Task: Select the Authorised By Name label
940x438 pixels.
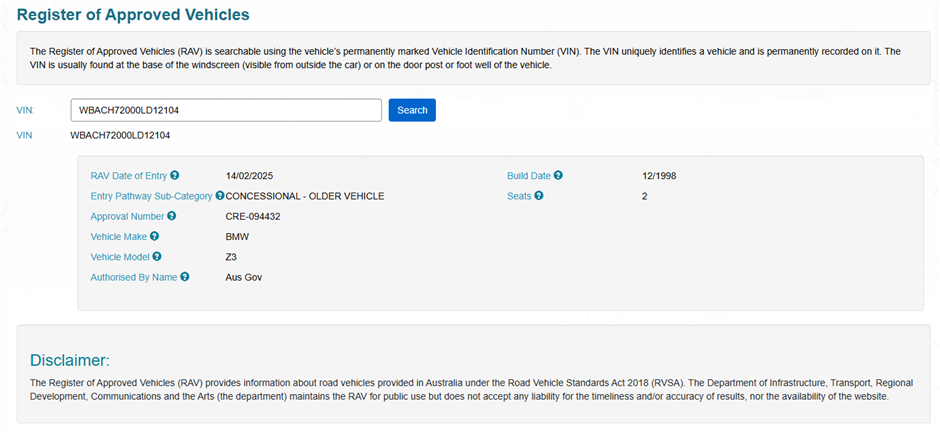Action: (x=134, y=277)
